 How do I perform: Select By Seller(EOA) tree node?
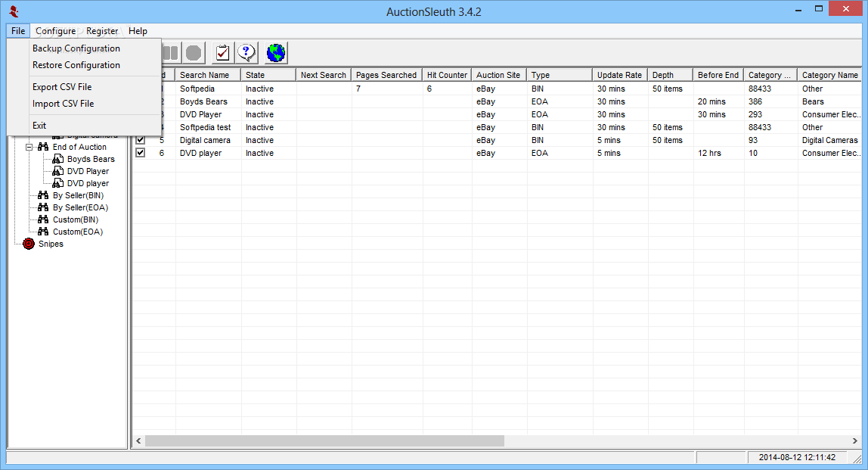[80, 207]
